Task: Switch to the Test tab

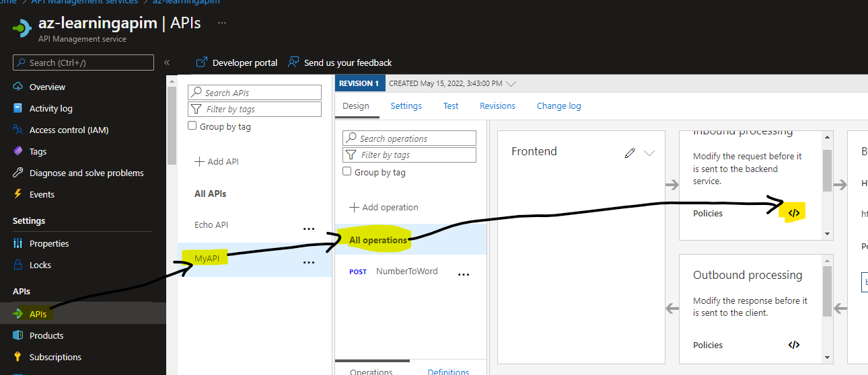Action: coord(451,106)
